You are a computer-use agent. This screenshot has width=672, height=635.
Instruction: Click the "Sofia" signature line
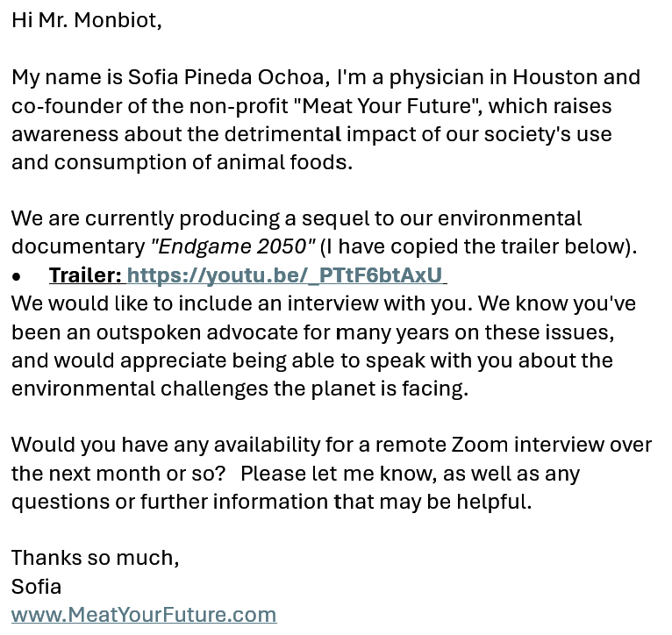coord(36,586)
